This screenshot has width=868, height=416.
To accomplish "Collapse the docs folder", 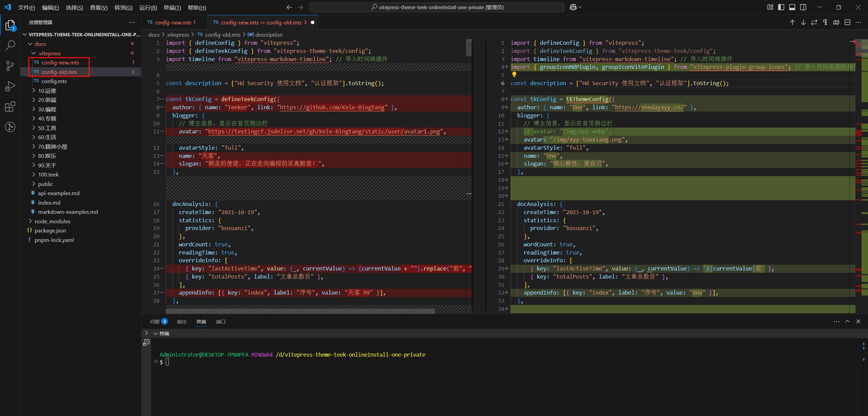I will click(x=30, y=44).
